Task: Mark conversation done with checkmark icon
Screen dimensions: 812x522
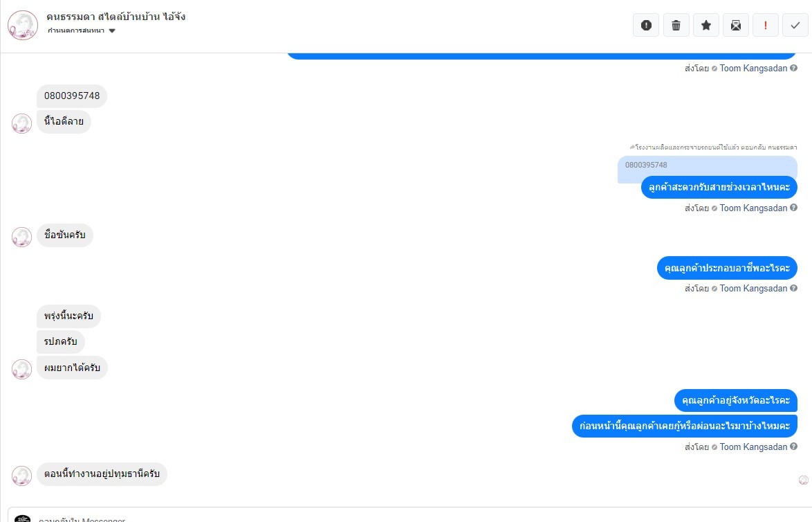Action: click(795, 25)
